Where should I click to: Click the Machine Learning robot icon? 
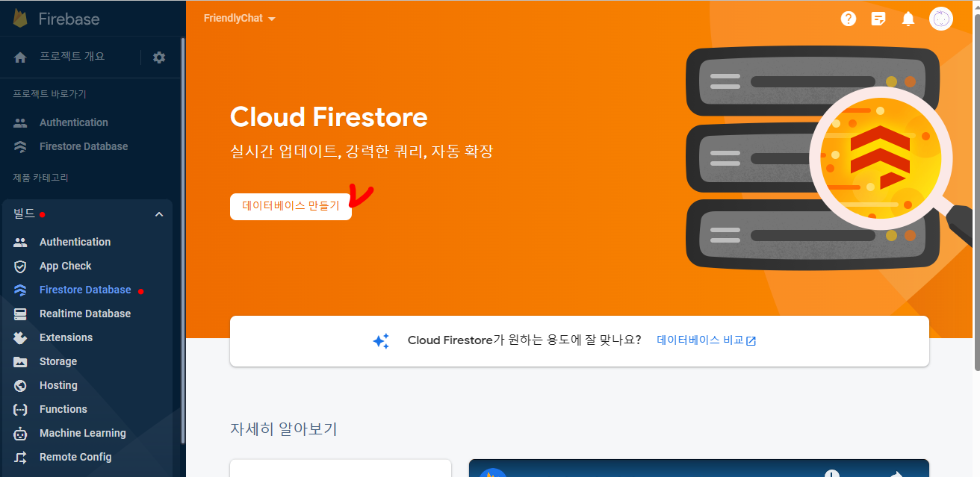pyautogui.click(x=20, y=433)
